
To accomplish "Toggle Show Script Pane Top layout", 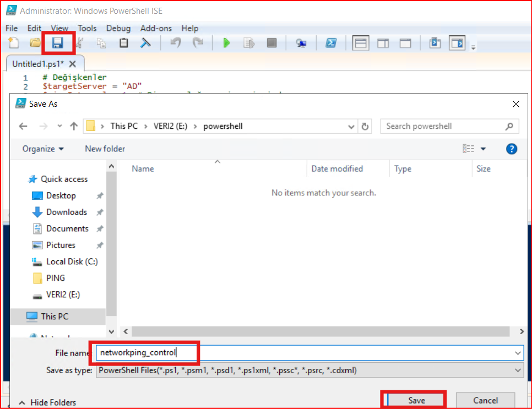I will pyautogui.click(x=361, y=43).
